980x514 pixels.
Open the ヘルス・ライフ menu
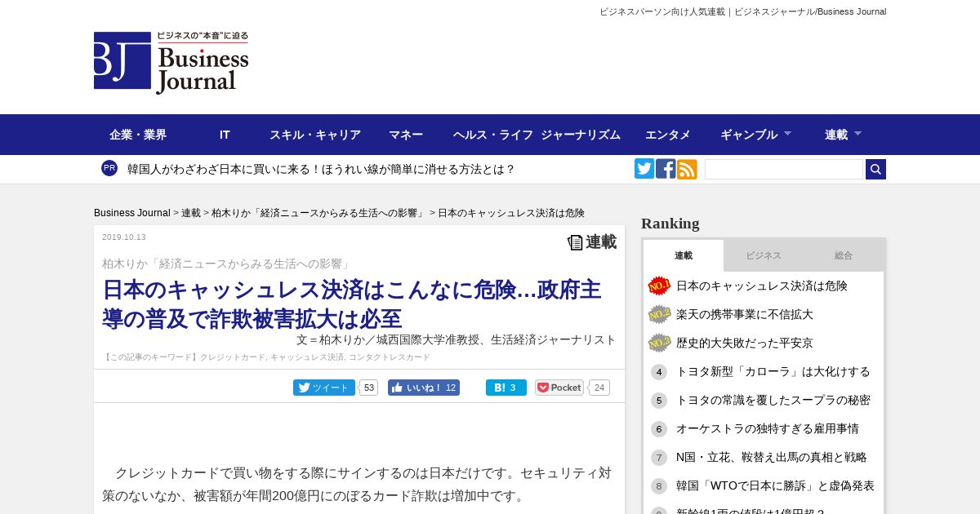point(493,135)
